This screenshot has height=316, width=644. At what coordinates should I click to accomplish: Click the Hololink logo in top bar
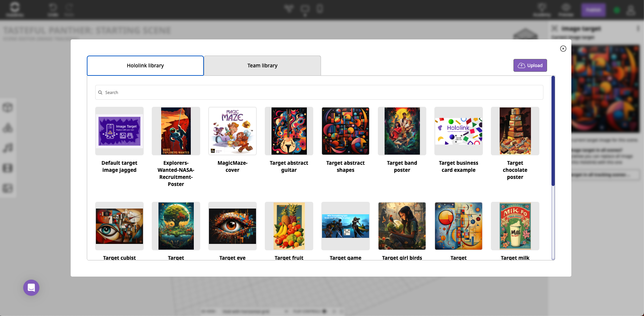[15, 9]
